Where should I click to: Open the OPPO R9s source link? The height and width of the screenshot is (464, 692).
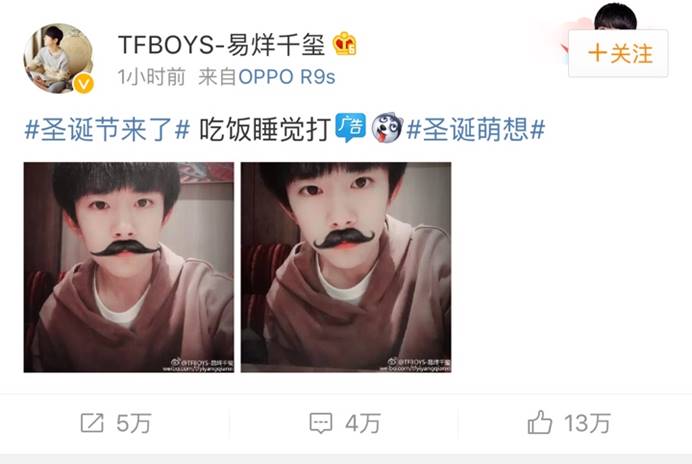click(x=287, y=77)
